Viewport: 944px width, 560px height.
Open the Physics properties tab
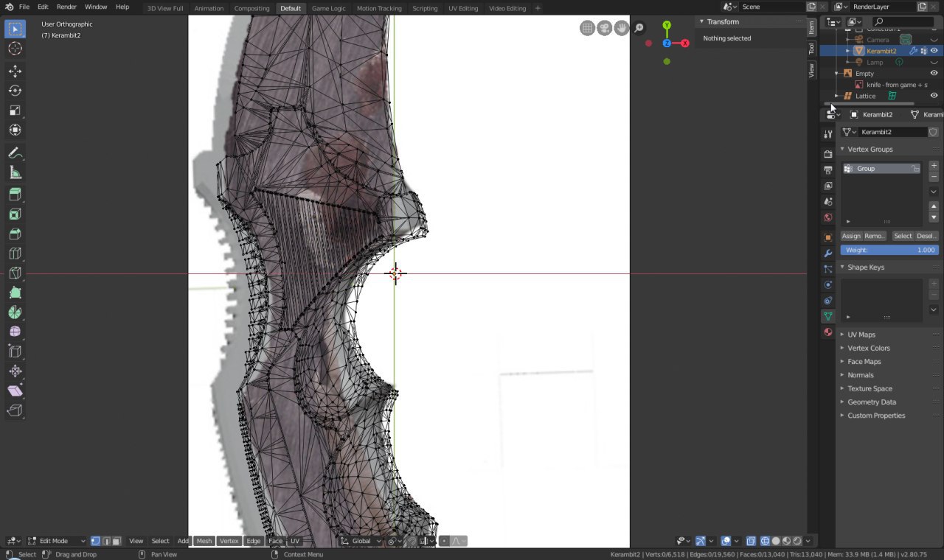(x=828, y=284)
